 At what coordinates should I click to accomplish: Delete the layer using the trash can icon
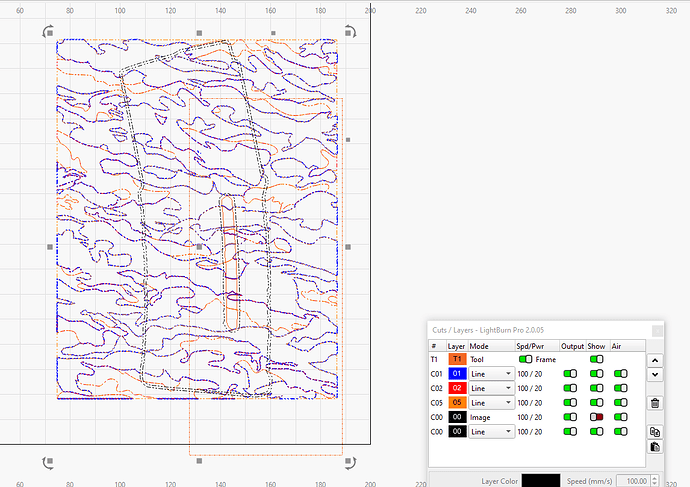click(655, 403)
